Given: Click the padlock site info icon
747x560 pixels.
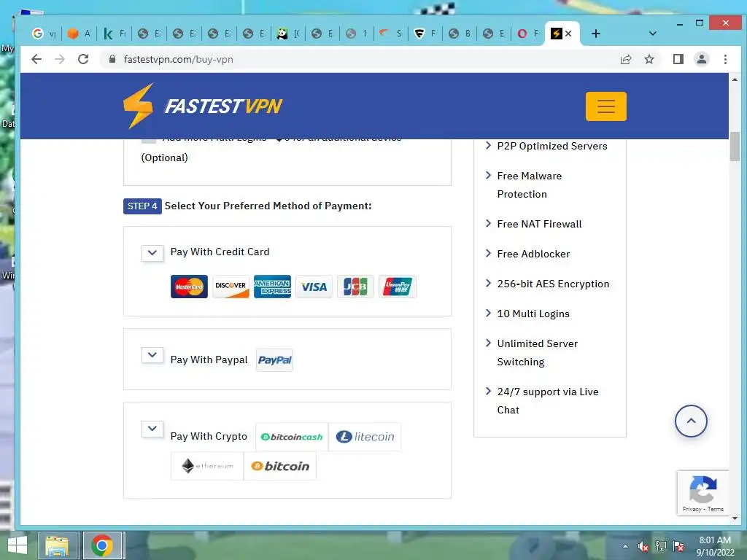Looking at the screenshot, I should pyautogui.click(x=112, y=59).
